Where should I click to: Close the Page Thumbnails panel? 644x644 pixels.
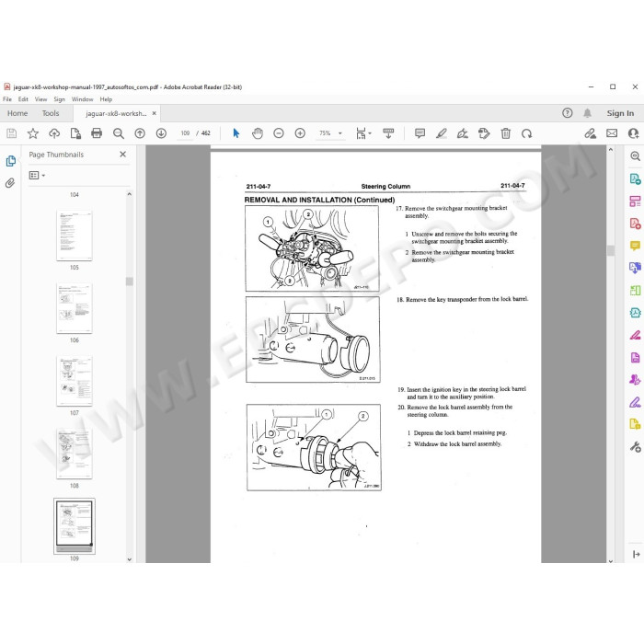coord(122,154)
